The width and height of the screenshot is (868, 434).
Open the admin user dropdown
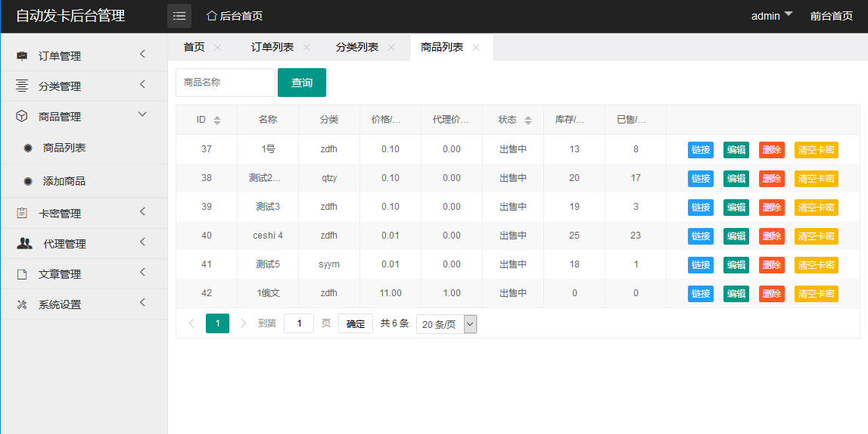click(x=772, y=16)
